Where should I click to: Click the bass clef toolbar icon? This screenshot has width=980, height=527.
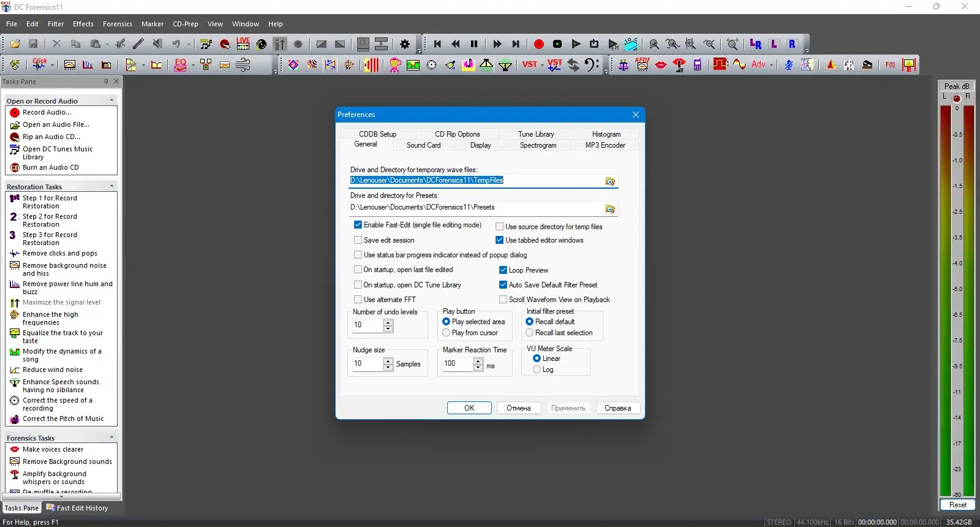click(x=590, y=64)
